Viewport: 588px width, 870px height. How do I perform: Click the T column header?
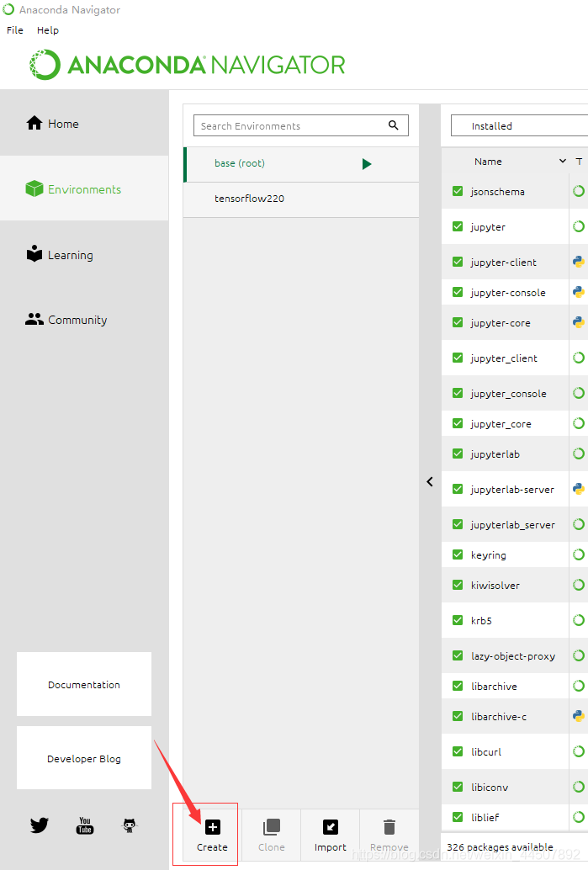tap(579, 161)
